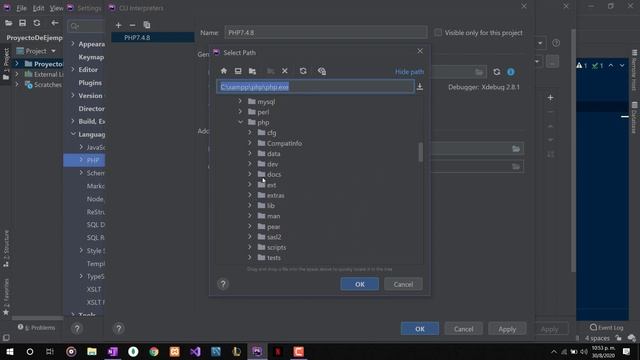Open Visual Studio from the taskbar
Viewport: 640px width, 360px height.
(195, 351)
